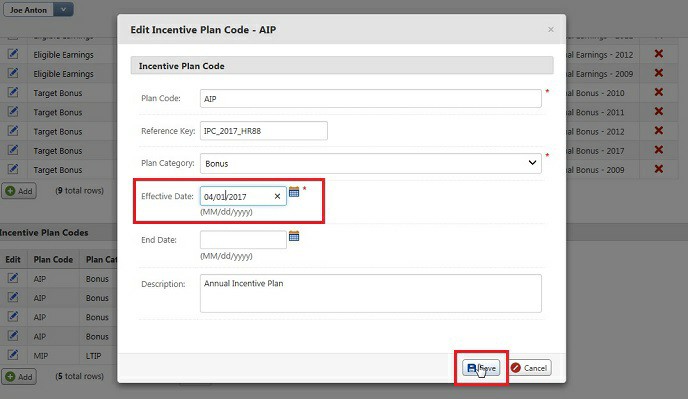
Task: Sort by the Plan Code column header
Action: coord(53,259)
